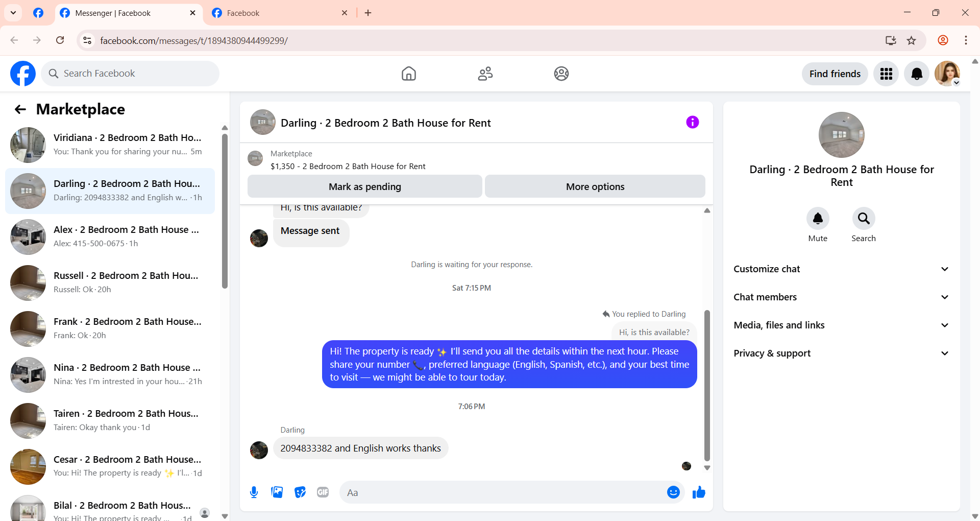The width and height of the screenshot is (980, 521).
Task: View site information icon in address bar
Action: [x=87, y=40]
